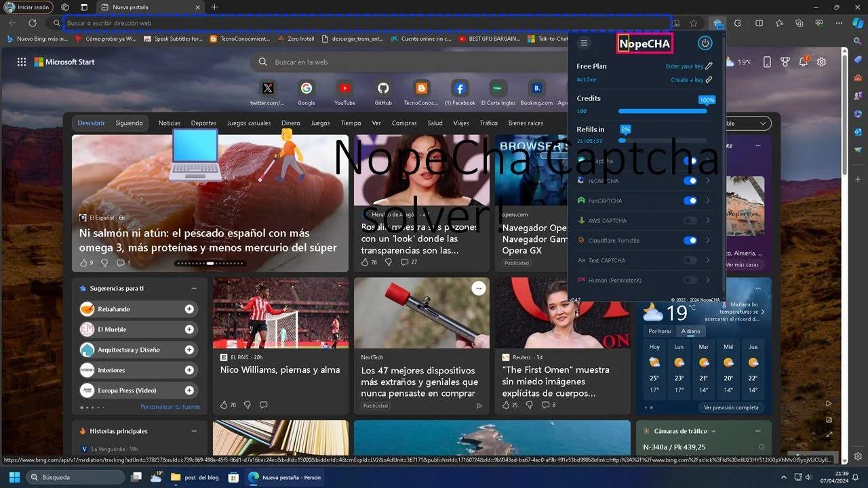This screenshot has width=868, height=488.
Task: Open the NopeCHA hamburger menu
Action: (x=584, y=43)
